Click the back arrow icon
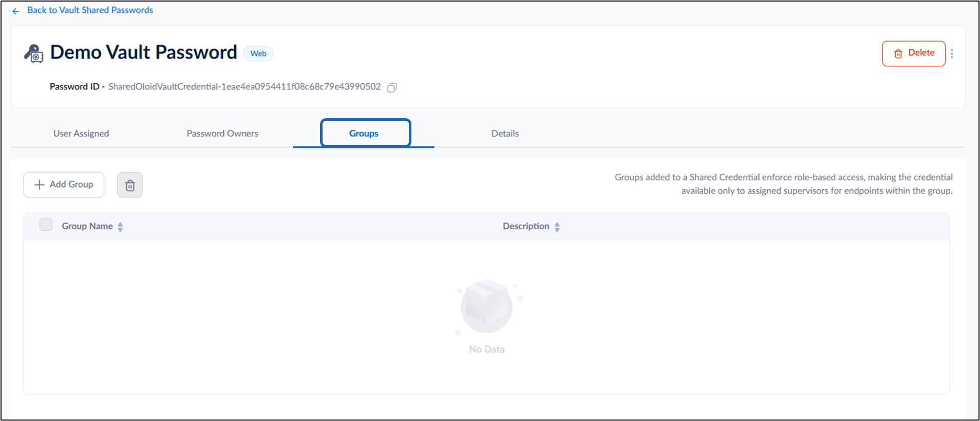This screenshot has height=421, width=980. (15, 11)
